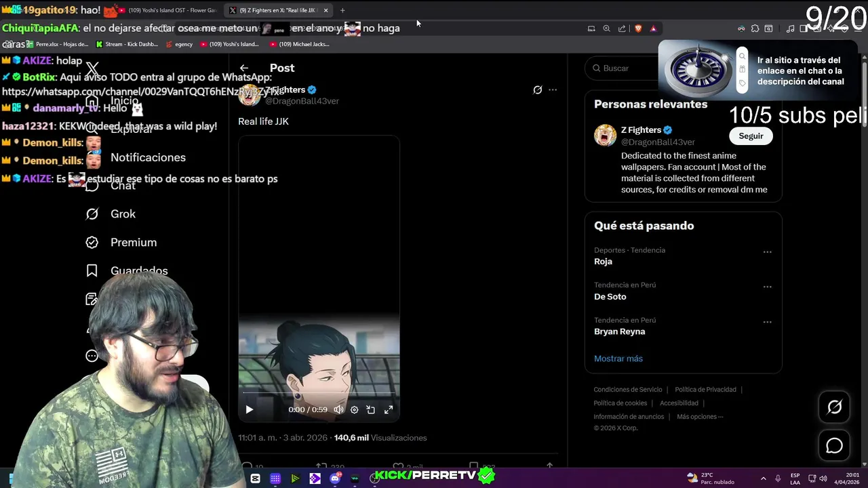This screenshot has height=488, width=868.
Task: Open Z Fighters avatar in Personas relevantes
Action: [605, 135]
